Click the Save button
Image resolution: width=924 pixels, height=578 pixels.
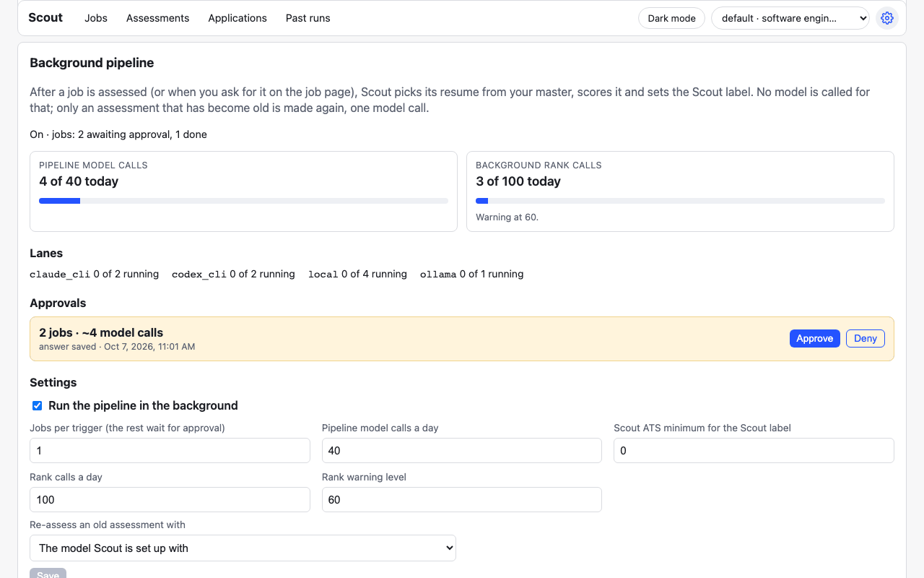point(48,574)
